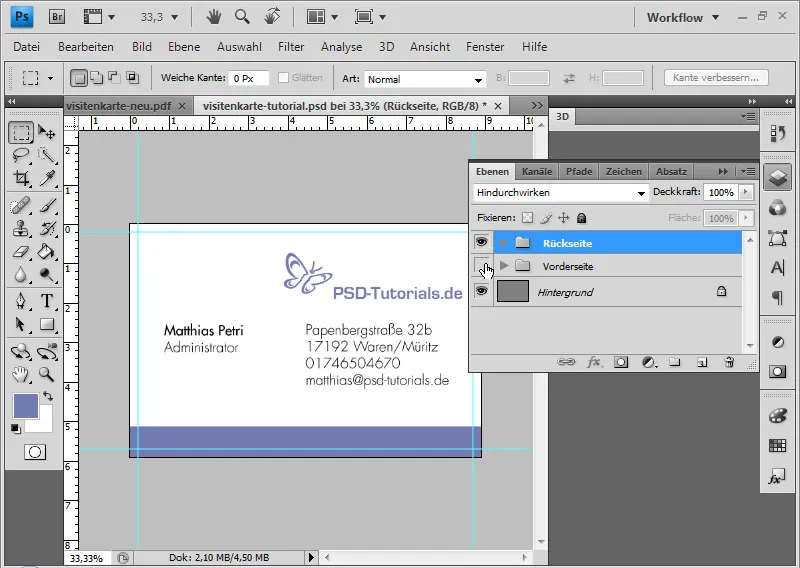Viewport: 800px width, 568px height.
Task: Toggle lock image pixels
Action: pos(546,218)
